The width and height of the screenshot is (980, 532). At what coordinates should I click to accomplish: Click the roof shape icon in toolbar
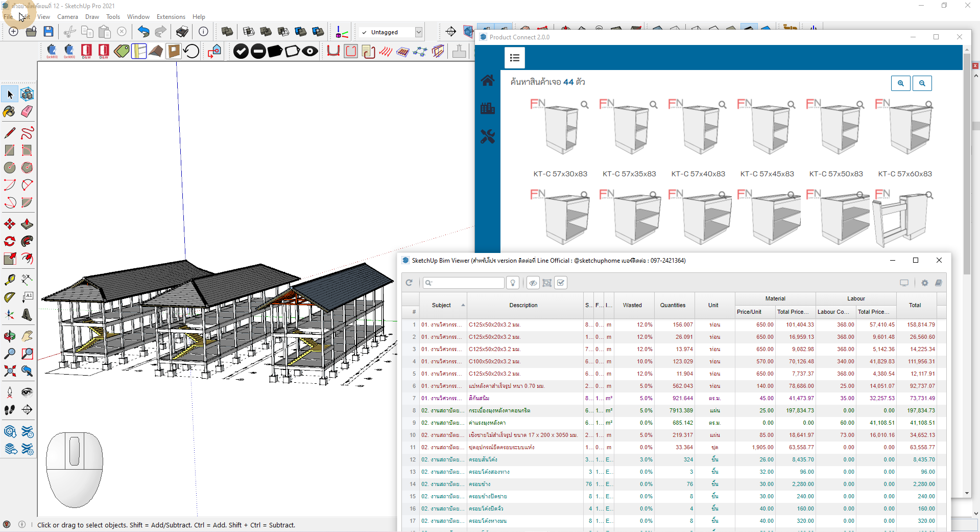156,51
